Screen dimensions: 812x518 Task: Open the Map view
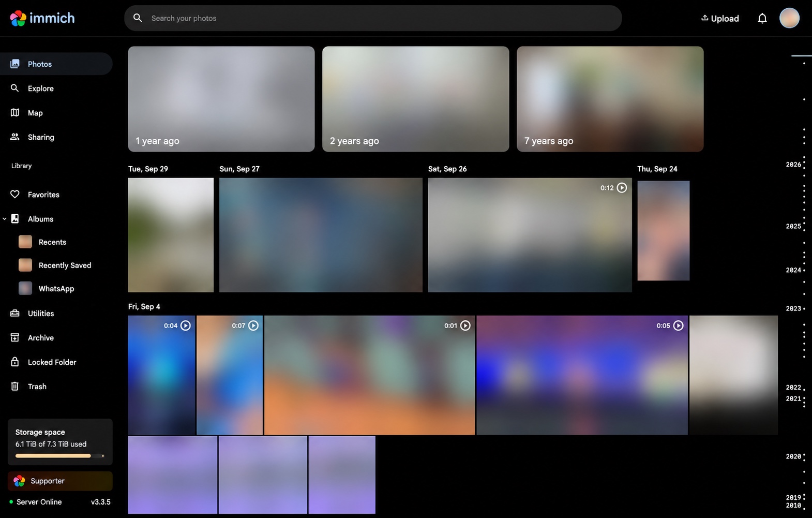56,113
